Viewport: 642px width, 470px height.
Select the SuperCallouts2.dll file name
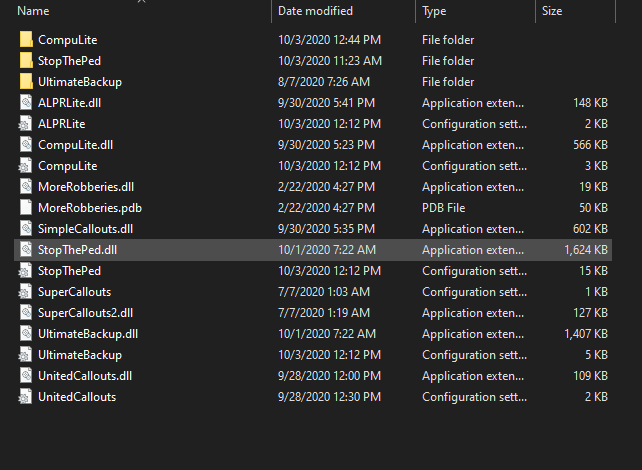click(x=85, y=313)
